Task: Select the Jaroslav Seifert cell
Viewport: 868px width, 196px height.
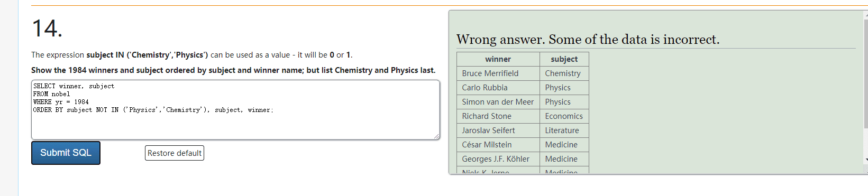Action: pos(498,130)
